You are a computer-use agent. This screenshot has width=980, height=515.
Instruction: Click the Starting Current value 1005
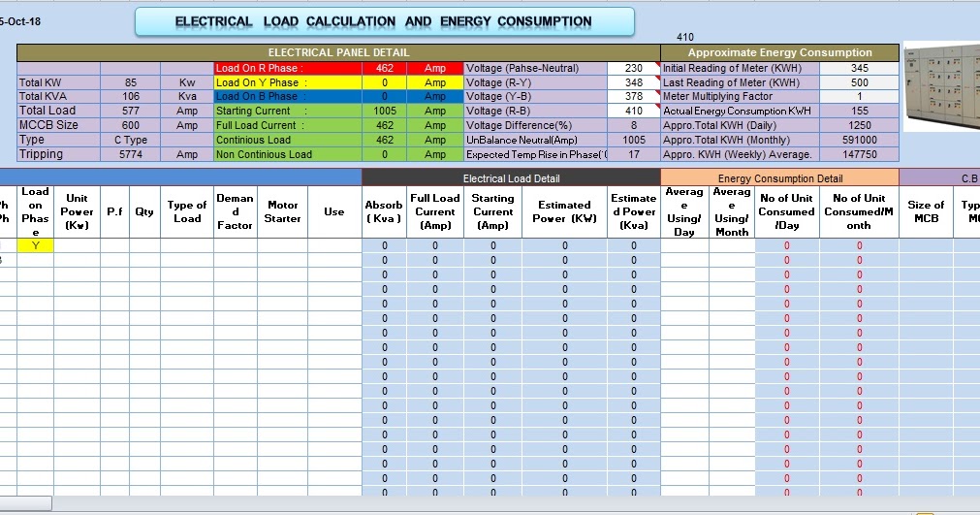[385, 111]
